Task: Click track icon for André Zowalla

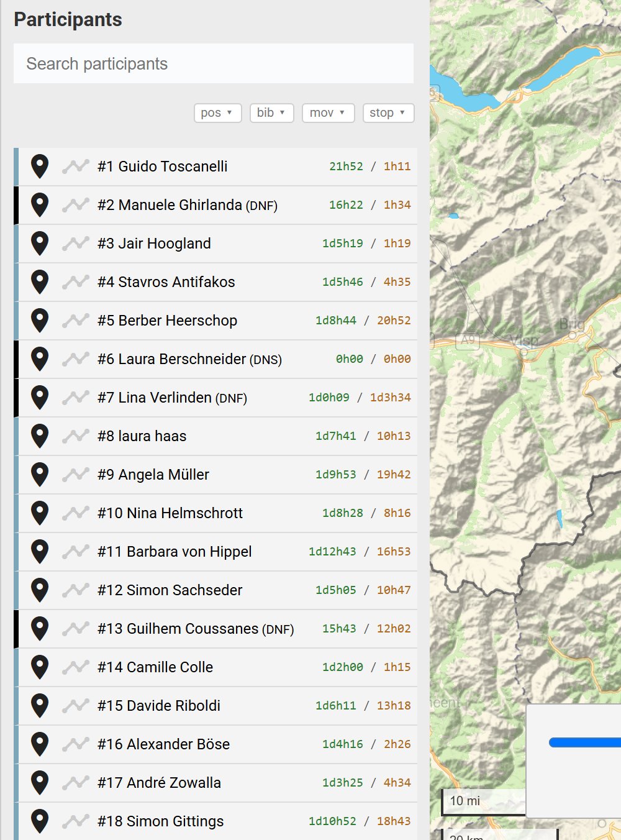Action: click(x=76, y=782)
